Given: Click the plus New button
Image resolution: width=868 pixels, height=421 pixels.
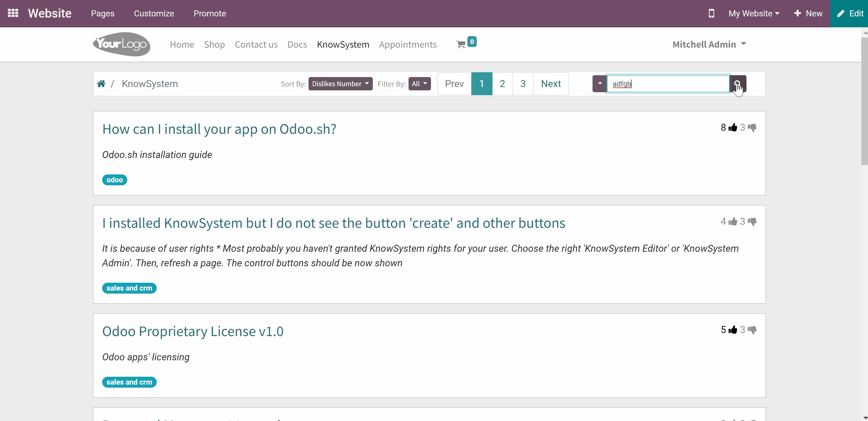Looking at the screenshot, I should (x=808, y=13).
